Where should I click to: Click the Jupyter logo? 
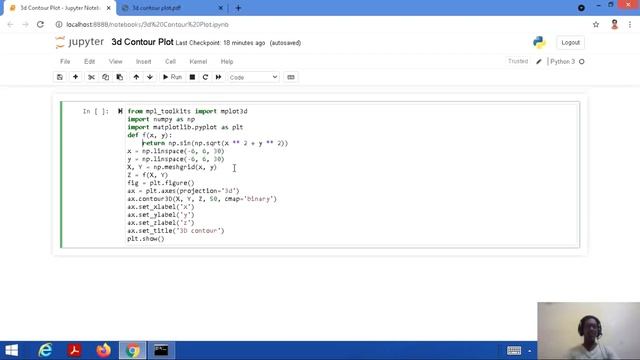click(80, 42)
